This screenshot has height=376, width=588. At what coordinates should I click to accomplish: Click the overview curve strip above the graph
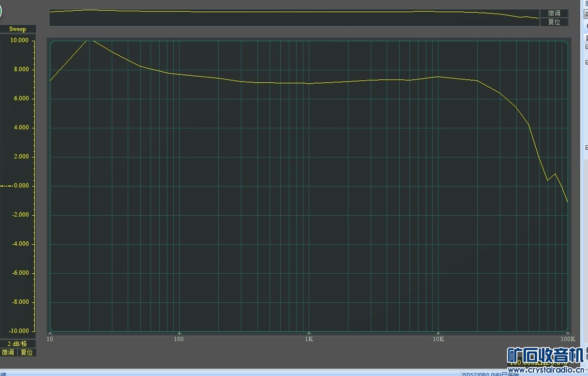294,17
